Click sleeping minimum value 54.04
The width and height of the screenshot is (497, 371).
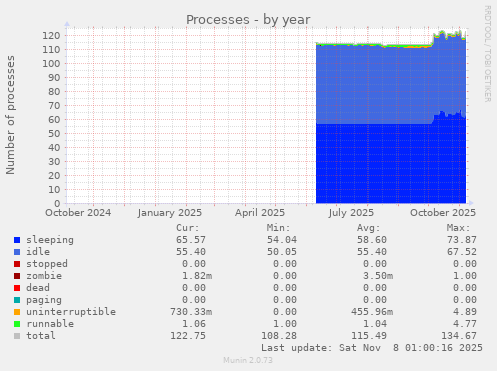(x=282, y=240)
